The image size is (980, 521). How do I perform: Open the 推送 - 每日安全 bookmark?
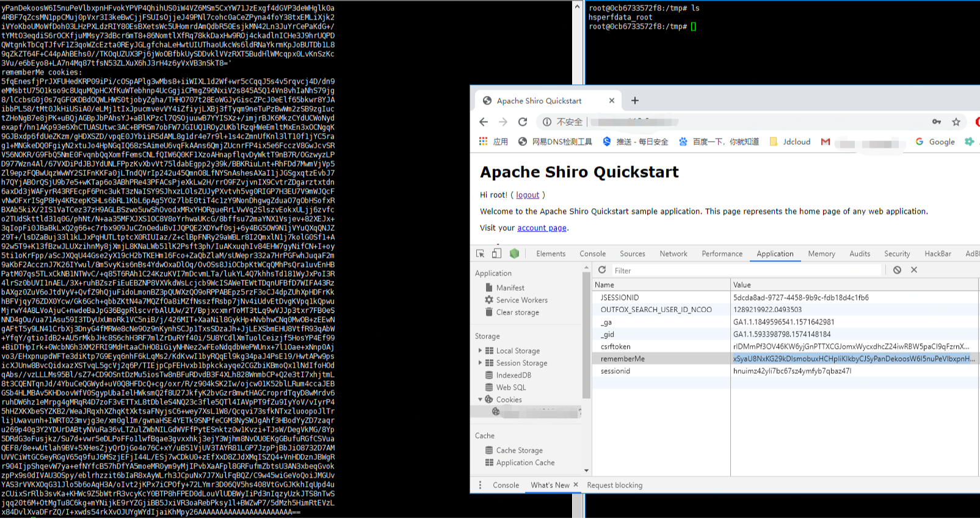tap(636, 142)
